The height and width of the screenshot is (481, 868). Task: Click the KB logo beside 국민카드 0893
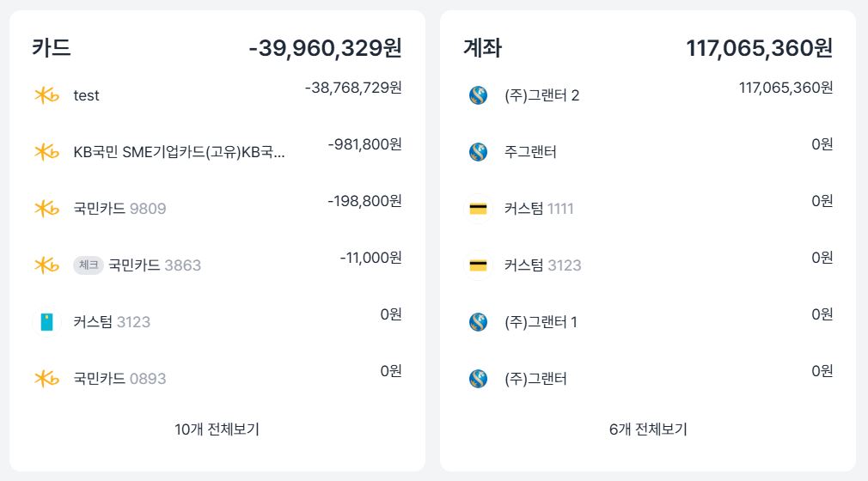[46, 379]
